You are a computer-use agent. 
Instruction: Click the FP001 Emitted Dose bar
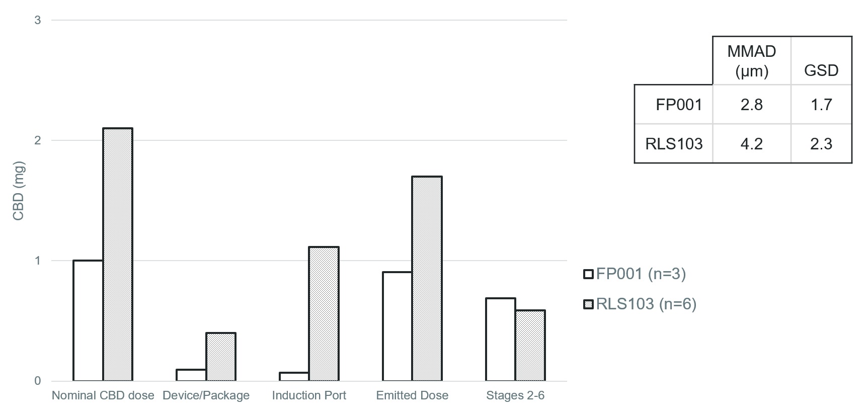(397, 326)
